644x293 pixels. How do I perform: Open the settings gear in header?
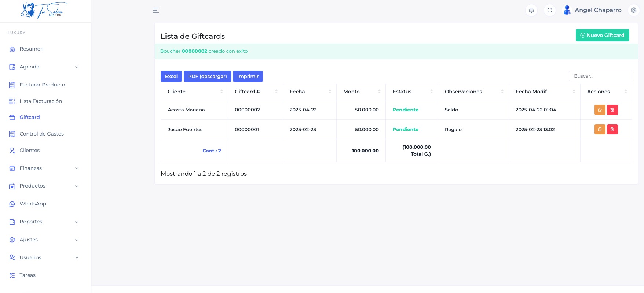pyautogui.click(x=633, y=10)
